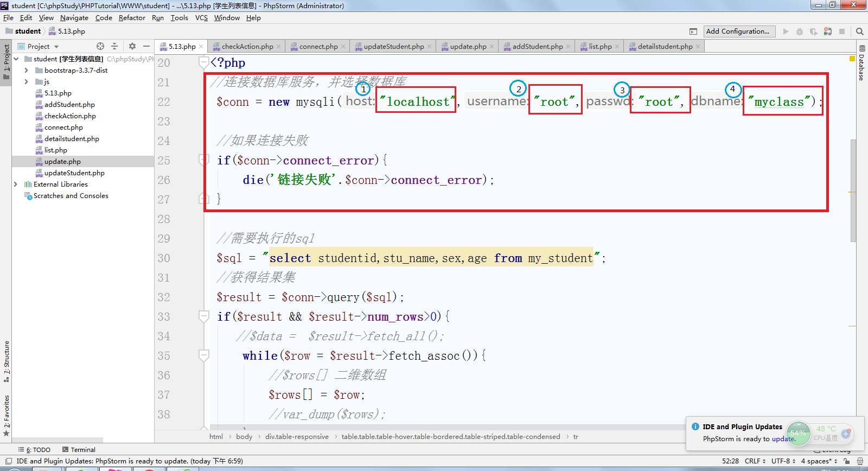868x471 pixels.
Task: Select list.php in project tree
Action: click(x=56, y=150)
